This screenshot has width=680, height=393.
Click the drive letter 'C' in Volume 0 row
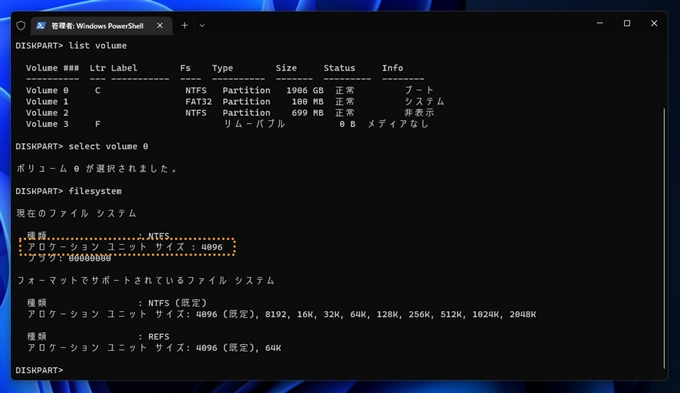(98, 90)
